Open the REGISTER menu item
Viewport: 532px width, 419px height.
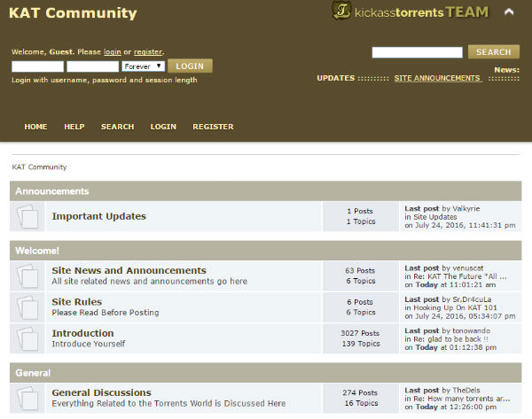pyautogui.click(x=213, y=127)
